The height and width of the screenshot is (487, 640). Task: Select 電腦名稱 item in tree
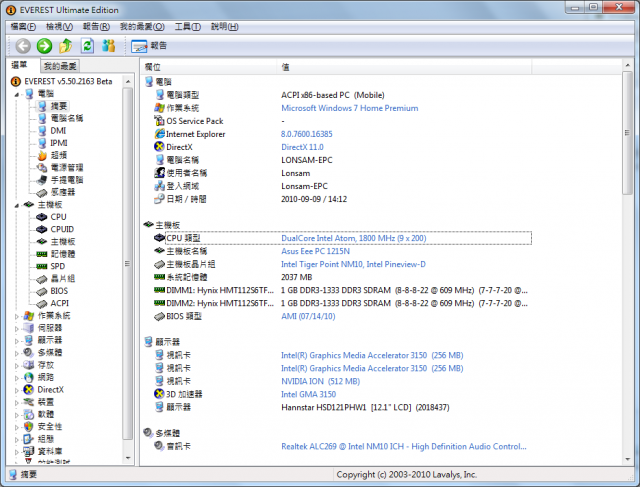click(x=67, y=118)
